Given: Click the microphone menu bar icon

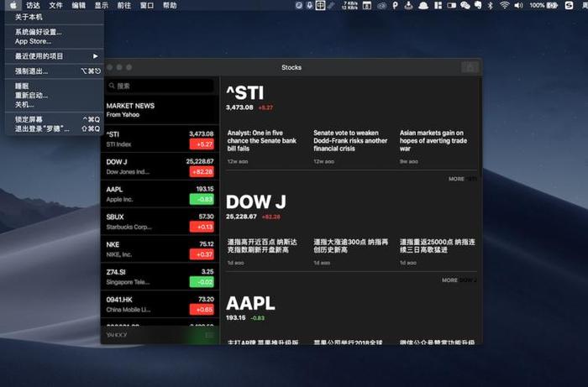Looking at the screenshot, I should pos(310,5).
